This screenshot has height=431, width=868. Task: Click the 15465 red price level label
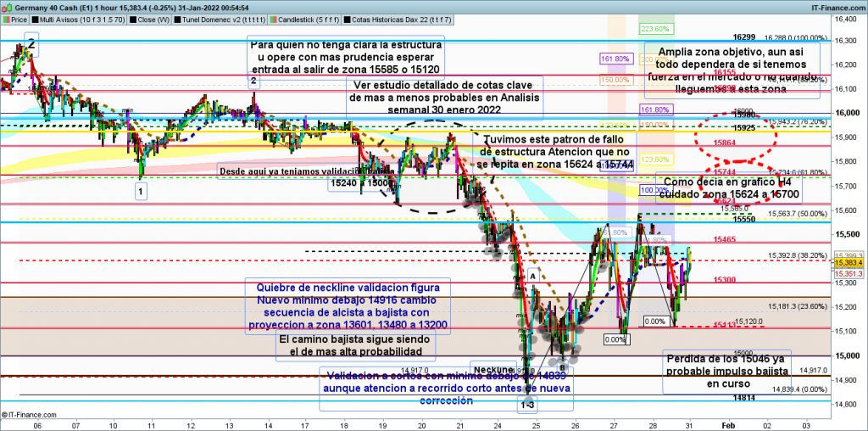click(x=723, y=241)
